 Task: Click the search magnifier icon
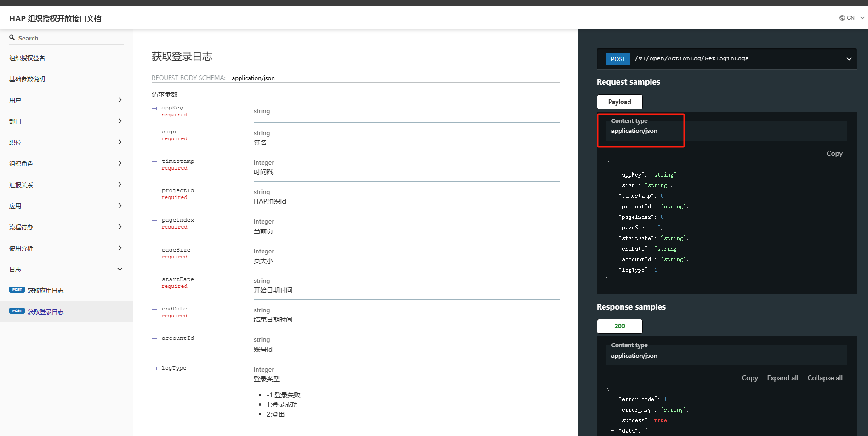click(x=12, y=38)
